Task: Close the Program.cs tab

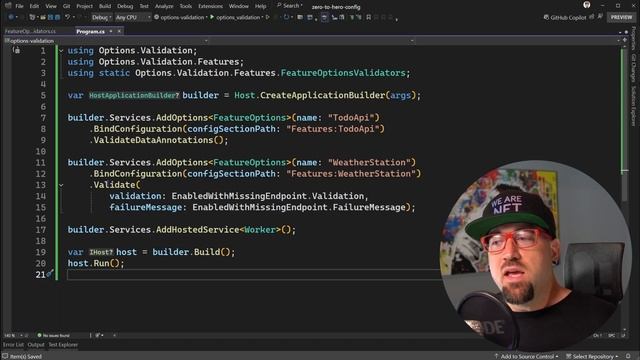Action: pos(119,31)
